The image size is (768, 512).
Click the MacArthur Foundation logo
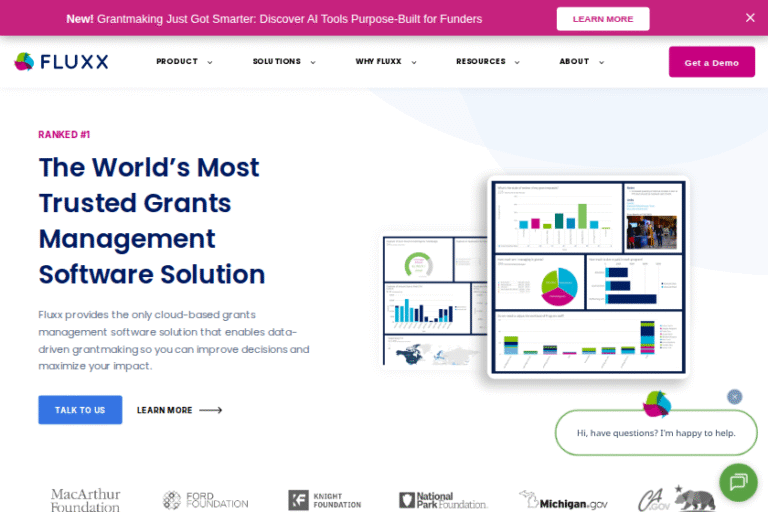[x=85, y=500]
